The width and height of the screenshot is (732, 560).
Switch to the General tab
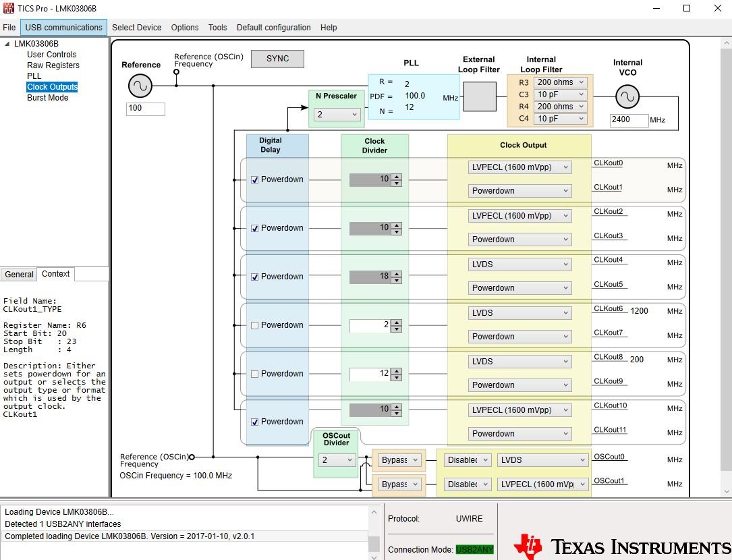click(19, 275)
